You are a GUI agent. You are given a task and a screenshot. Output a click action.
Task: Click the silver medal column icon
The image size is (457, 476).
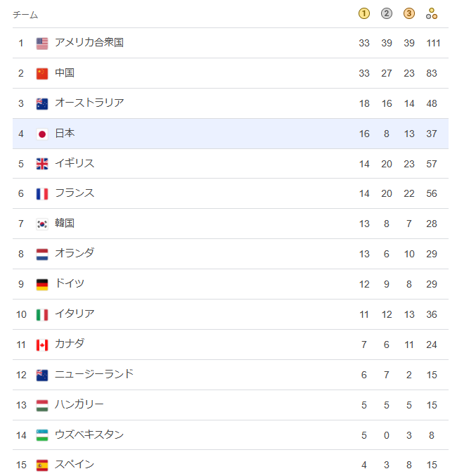point(386,13)
